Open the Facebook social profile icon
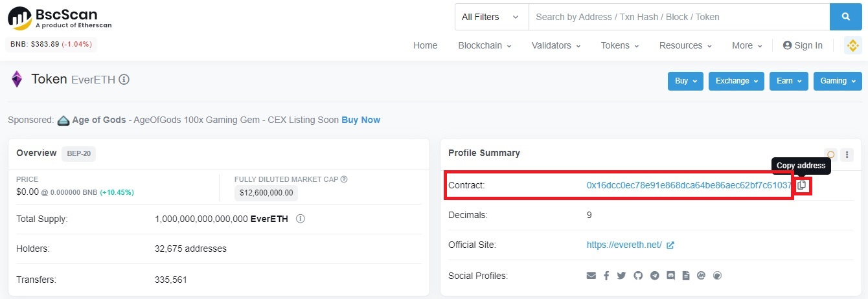Image resolution: width=868 pixels, height=299 pixels. 606,276
